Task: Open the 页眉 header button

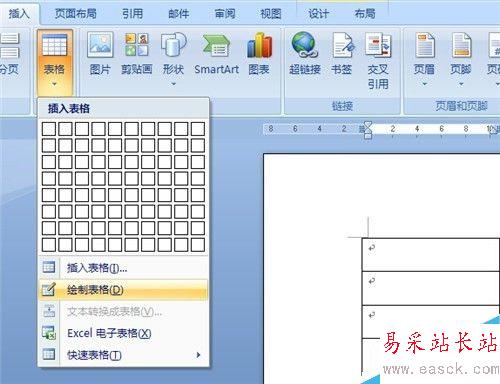Action: (424, 58)
